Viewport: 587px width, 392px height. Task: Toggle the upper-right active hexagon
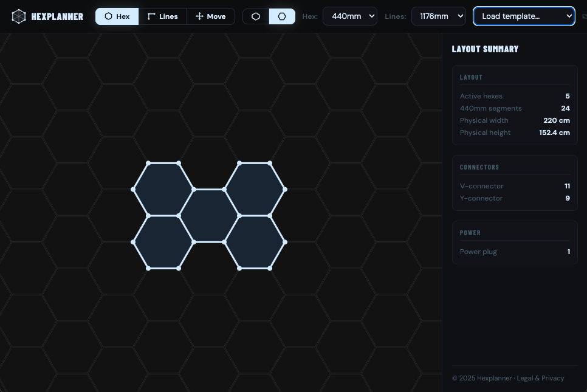click(x=255, y=190)
